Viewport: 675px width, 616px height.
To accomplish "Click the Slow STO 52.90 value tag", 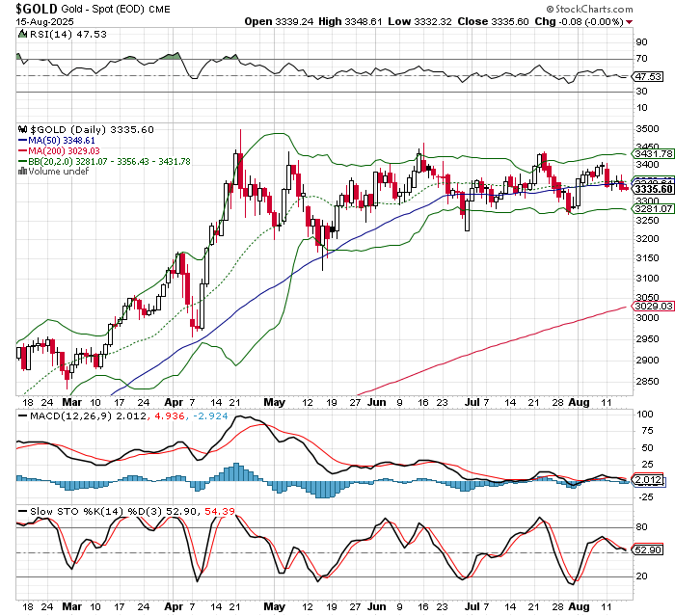I will coord(644,549).
